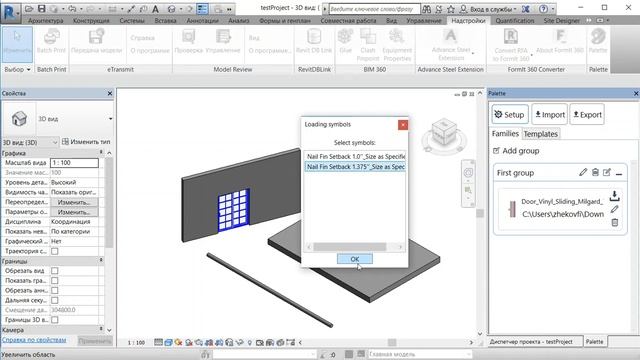Open the Default 3D view house icon
Viewport: 640px width, 360px height.
(171, 9)
